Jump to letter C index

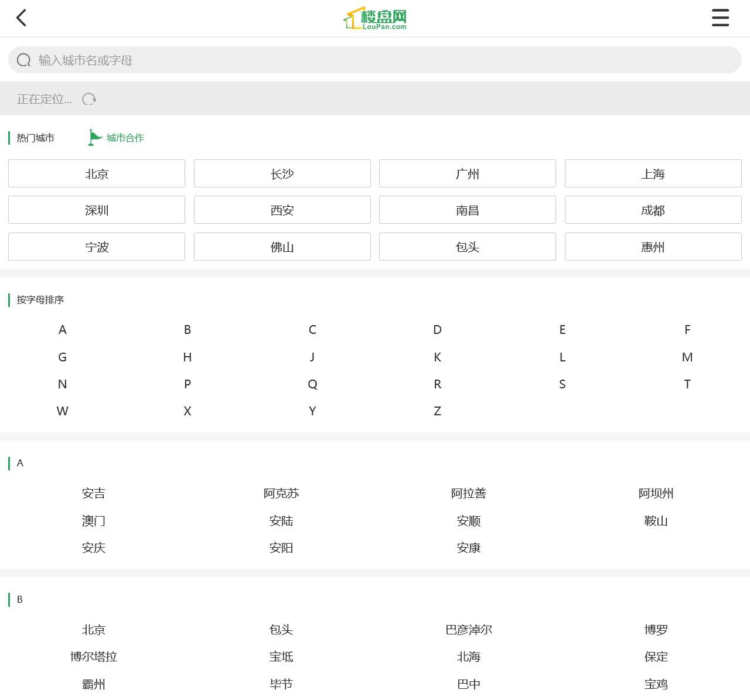(312, 330)
